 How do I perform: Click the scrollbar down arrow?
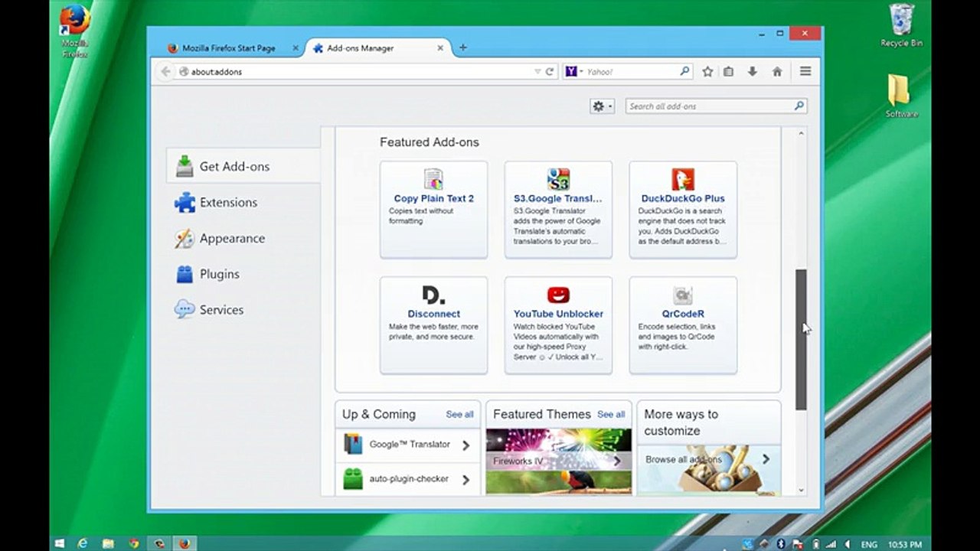801,490
